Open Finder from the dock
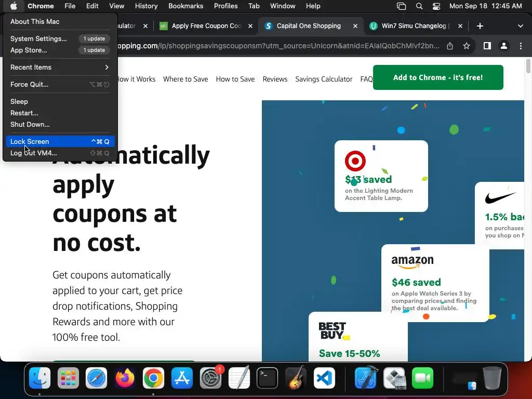This screenshot has width=532, height=399. tap(39, 378)
